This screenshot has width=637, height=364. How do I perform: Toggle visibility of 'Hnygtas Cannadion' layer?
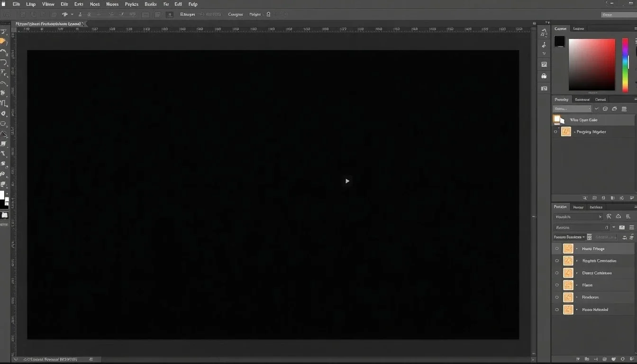pyautogui.click(x=557, y=261)
